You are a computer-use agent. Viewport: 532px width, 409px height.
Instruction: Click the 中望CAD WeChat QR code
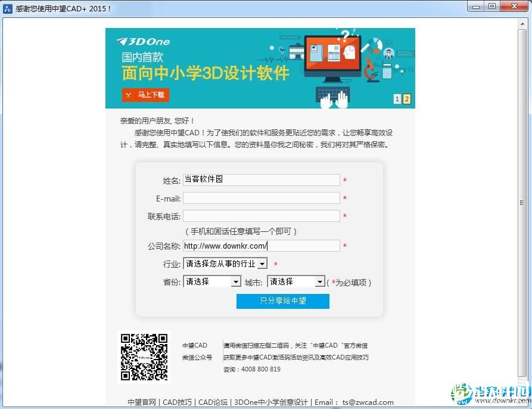(x=144, y=357)
